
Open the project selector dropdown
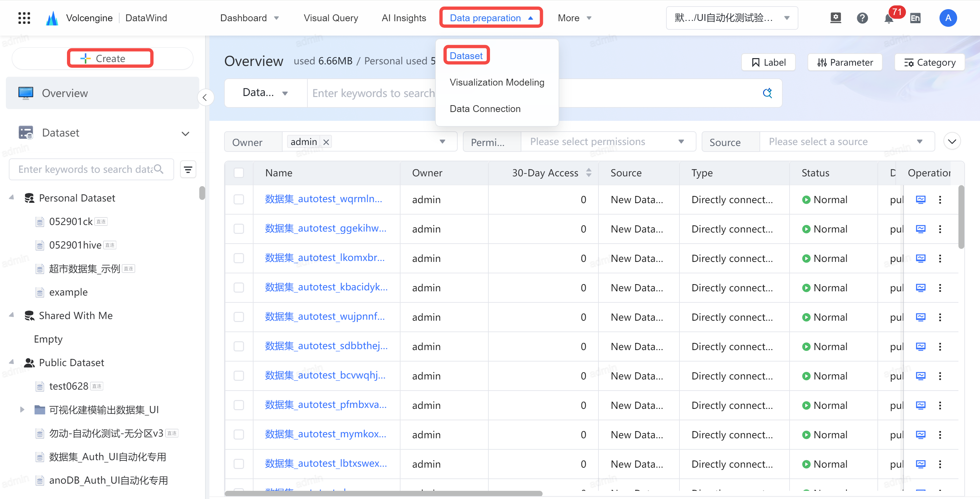[732, 18]
